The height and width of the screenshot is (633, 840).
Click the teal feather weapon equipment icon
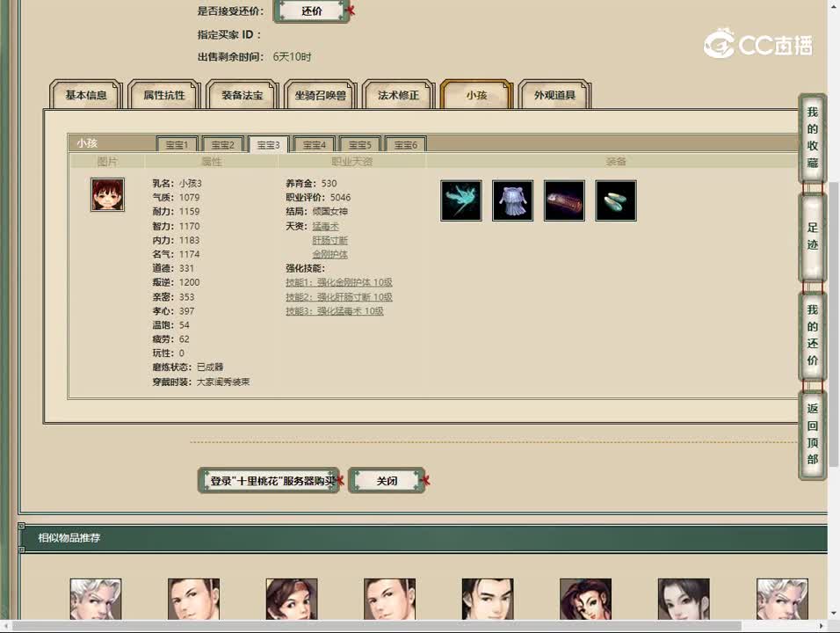(460, 200)
